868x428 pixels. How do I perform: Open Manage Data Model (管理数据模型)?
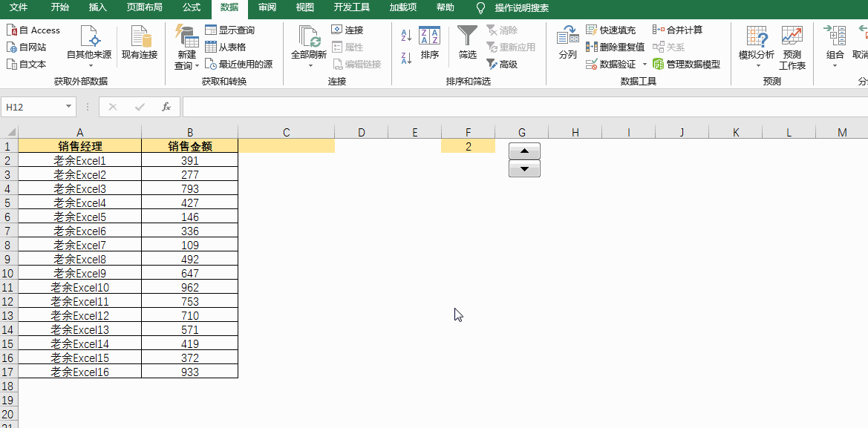(x=686, y=64)
